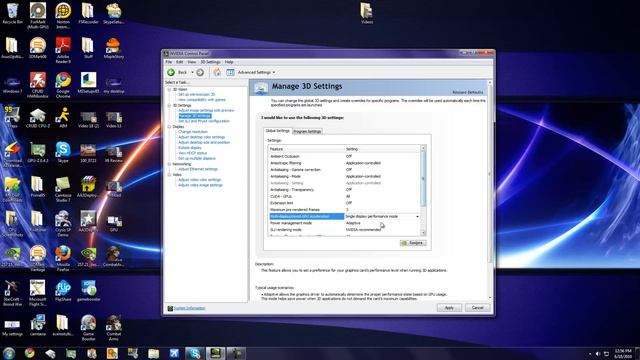This screenshot has height=360, width=640.
Task: Open Adjust image settings with preview
Action: (x=206, y=110)
